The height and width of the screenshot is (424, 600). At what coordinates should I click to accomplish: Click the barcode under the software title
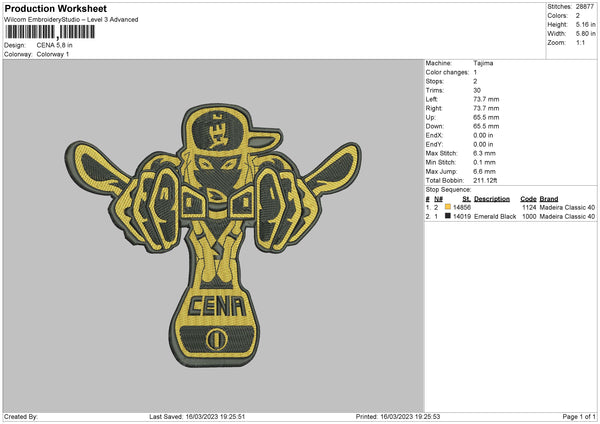(50, 32)
